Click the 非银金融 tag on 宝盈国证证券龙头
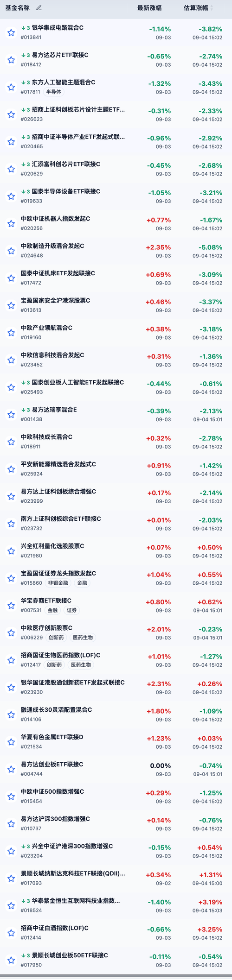232x980 pixels. tap(58, 583)
